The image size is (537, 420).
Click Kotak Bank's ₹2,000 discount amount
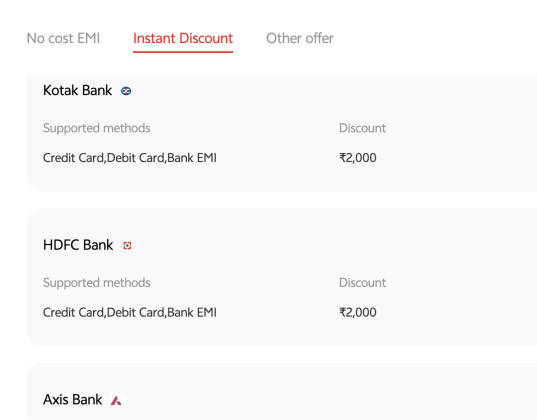coord(358,158)
